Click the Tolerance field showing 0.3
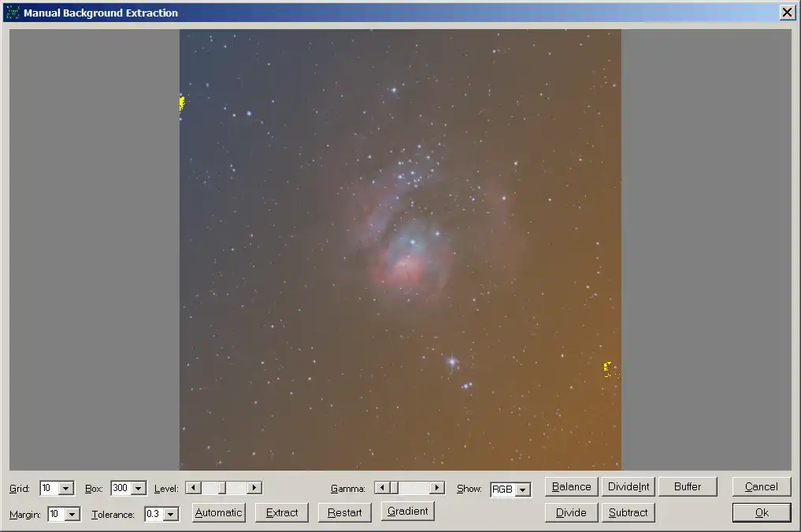801x532 pixels. [155, 514]
